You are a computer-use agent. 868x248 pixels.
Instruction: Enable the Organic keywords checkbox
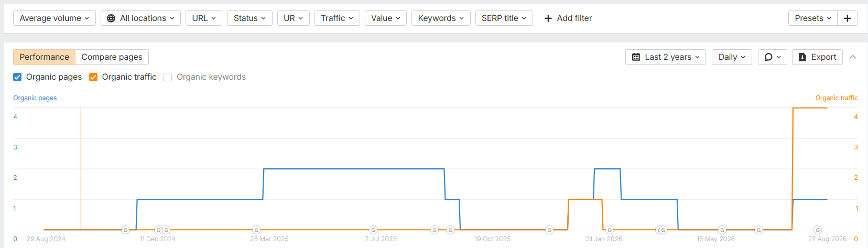click(168, 77)
